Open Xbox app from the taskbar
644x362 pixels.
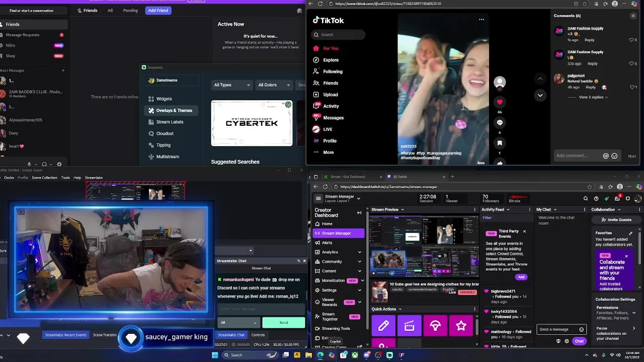coord(355,355)
